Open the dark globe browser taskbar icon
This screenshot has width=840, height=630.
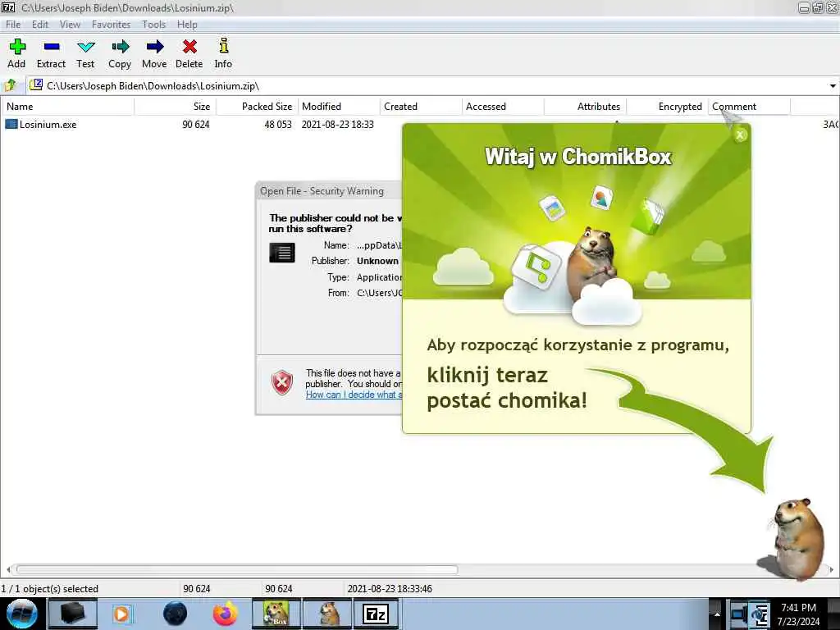tap(176, 614)
